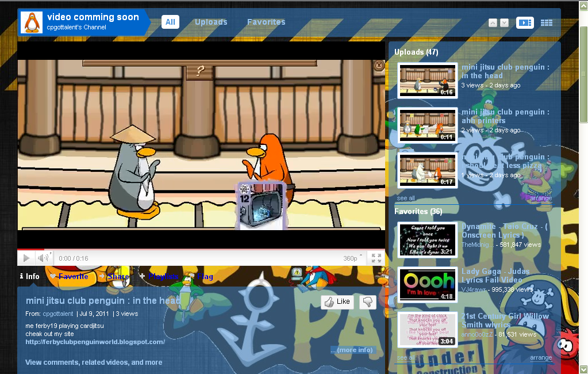Click the cpgottalent channel avatar icon
The image size is (588, 374).
click(32, 22)
